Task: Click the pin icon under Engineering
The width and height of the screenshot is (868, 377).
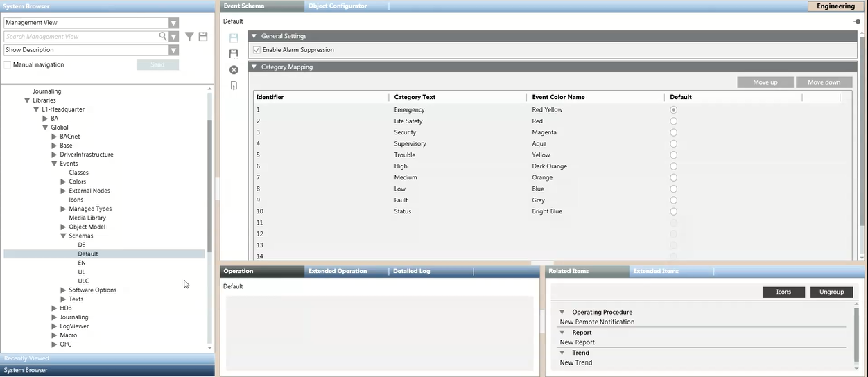Action: pos(857,21)
